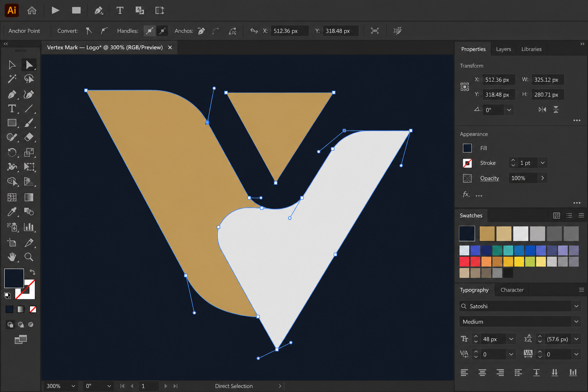The image size is (588, 392).
Task: Click the flip horizontal icon in Transform
Action: click(x=542, y=109)
